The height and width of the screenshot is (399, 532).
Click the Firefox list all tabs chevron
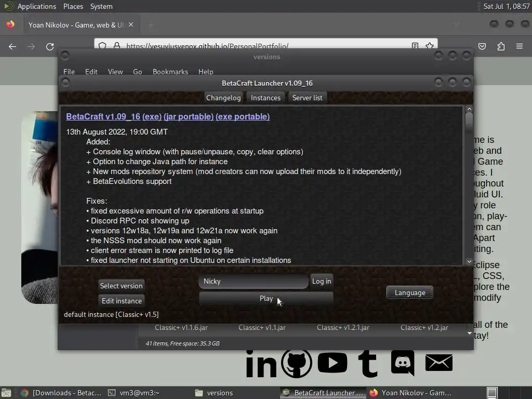coord(457,24)
